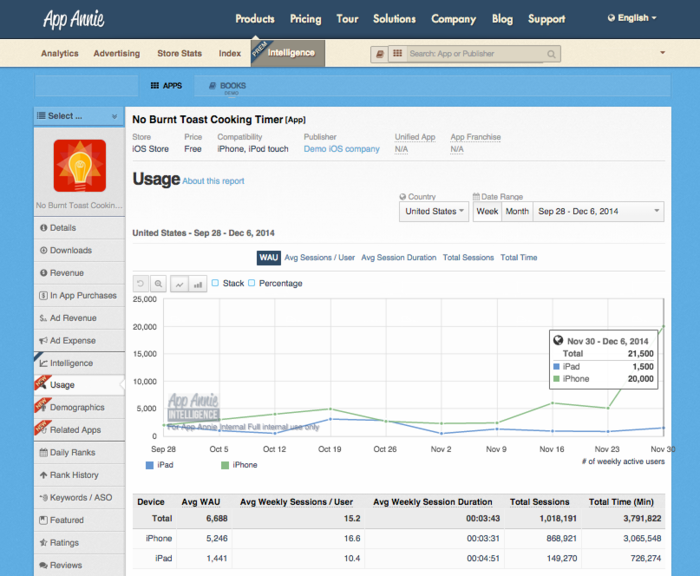Viewport: 700px width, 576px height.
Task: Click the reset zoom undo icon
Action: [141, 284]
